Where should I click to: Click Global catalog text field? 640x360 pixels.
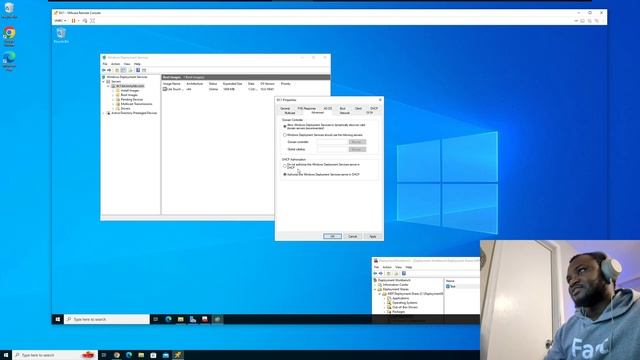332,149
